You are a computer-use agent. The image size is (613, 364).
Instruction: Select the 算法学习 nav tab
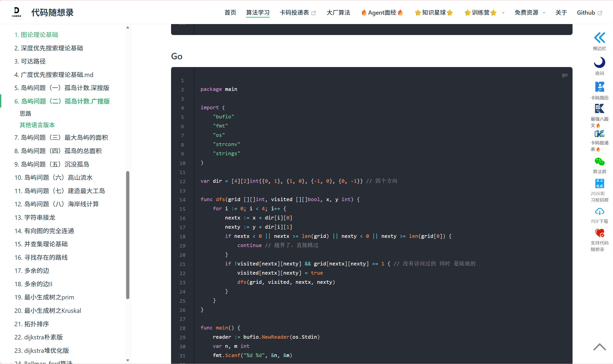(x=258, y=12)
